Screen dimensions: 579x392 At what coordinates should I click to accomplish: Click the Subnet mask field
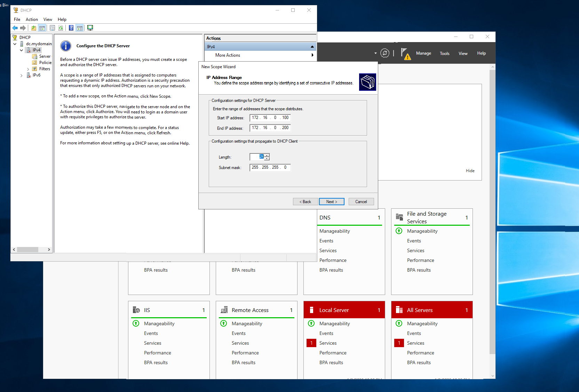pos(270,168)
